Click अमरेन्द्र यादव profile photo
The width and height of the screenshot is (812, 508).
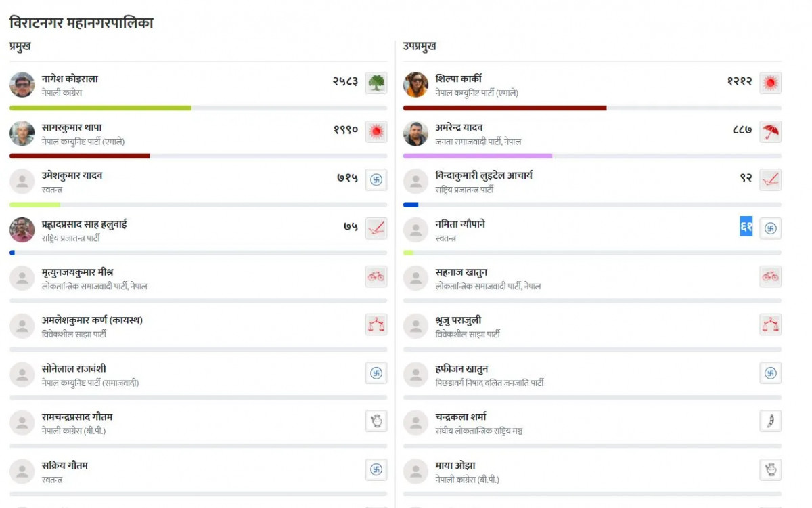[x=415, y=133]
